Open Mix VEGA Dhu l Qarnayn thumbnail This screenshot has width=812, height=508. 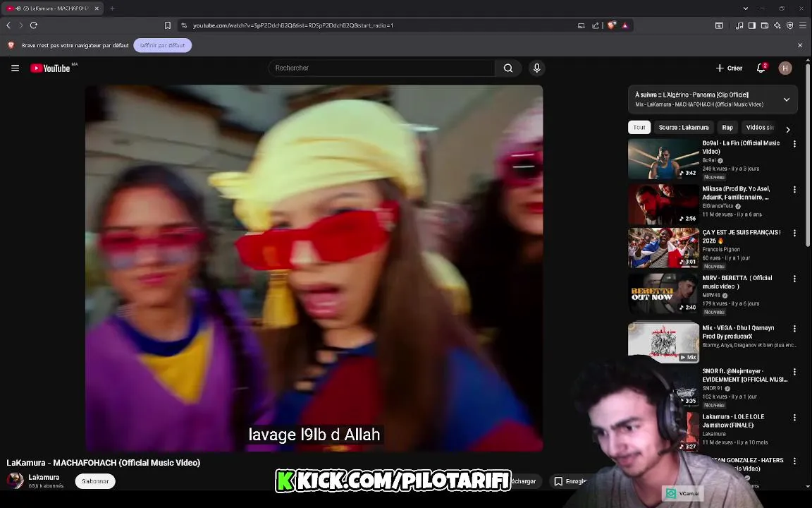663,342
